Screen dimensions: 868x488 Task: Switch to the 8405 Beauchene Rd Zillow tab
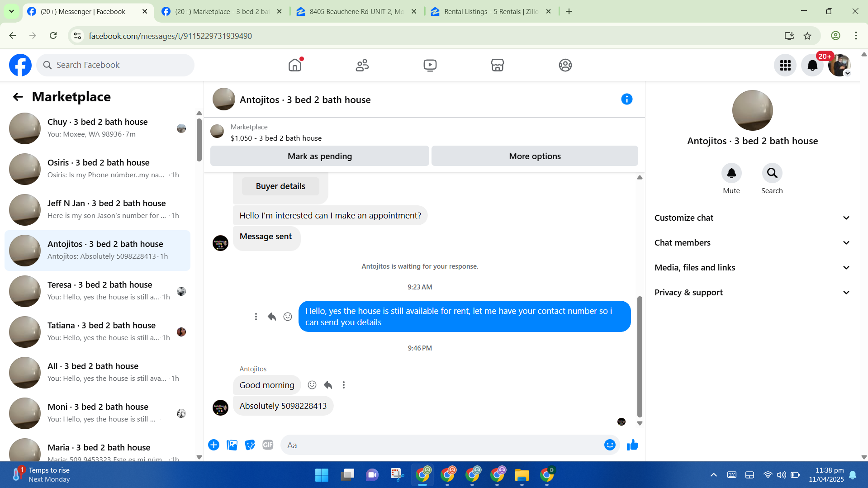coord(356,12)
